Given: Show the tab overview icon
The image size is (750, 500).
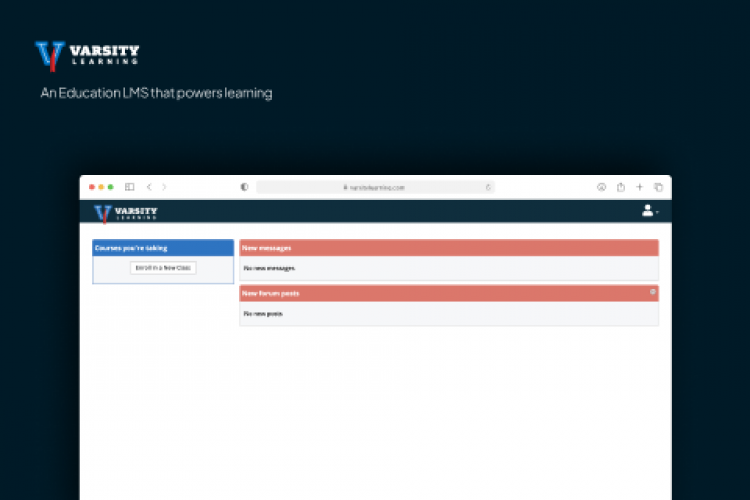Looking at the screenshot, I should coord(659,187).
